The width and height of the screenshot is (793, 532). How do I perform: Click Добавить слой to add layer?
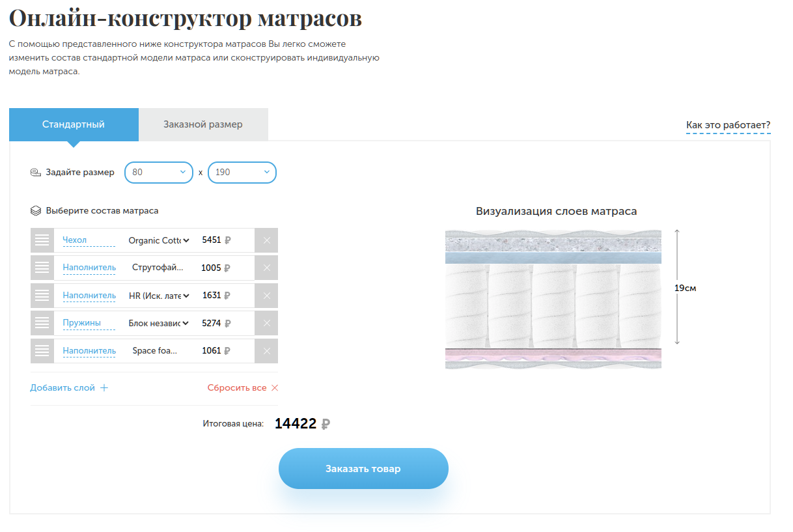69,388
